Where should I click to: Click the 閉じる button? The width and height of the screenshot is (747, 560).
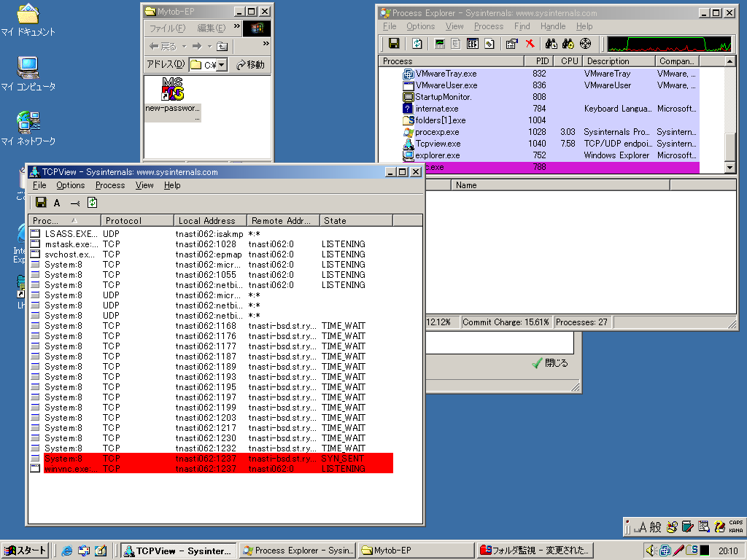pyautogui.click(x=550, y=363)
